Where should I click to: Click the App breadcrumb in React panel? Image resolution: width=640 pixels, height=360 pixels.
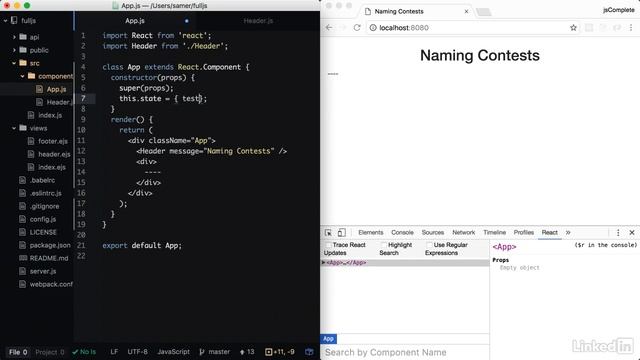click(329, 339)
